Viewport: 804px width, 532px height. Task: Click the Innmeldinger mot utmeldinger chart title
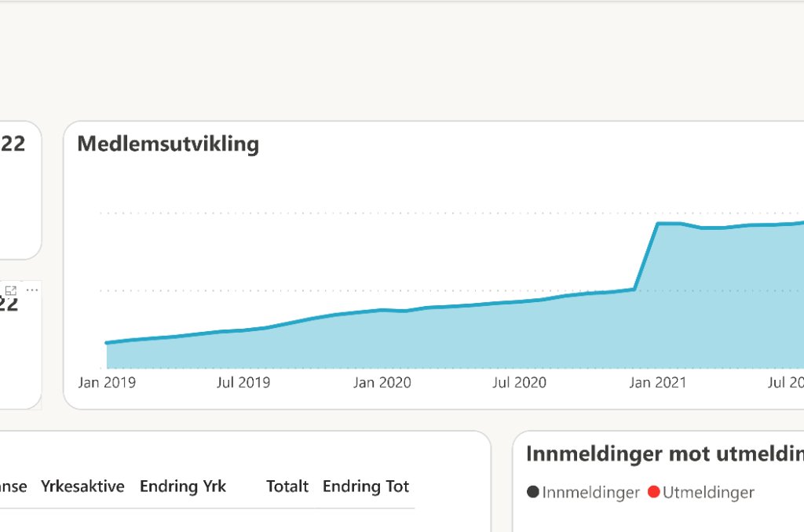pyautogui.click(x=664, y=454)
